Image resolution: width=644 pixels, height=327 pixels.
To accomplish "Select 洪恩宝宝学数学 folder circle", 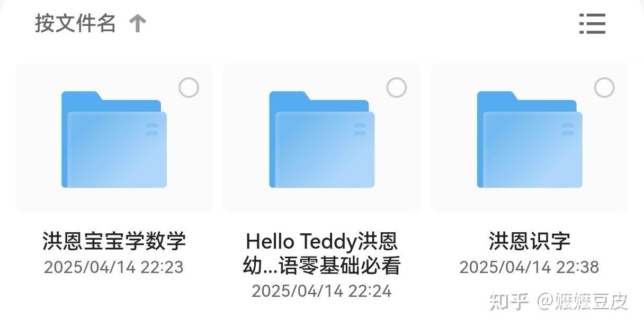I will coord(189,88).
